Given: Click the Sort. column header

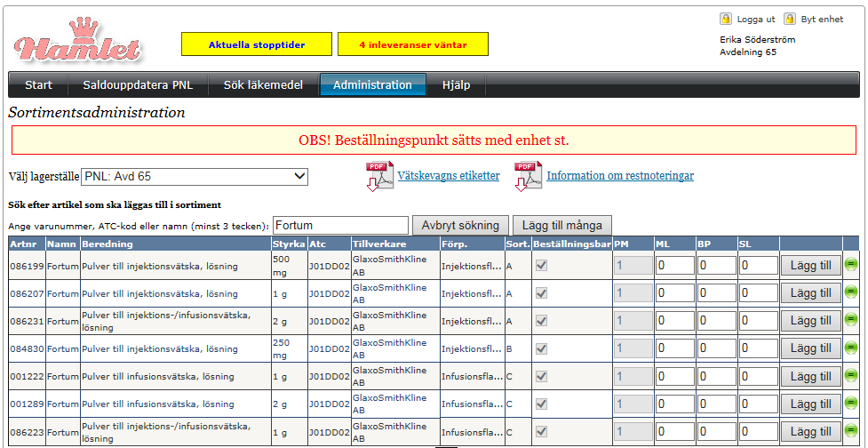Looking at the screenshot, I should [518, 244].
